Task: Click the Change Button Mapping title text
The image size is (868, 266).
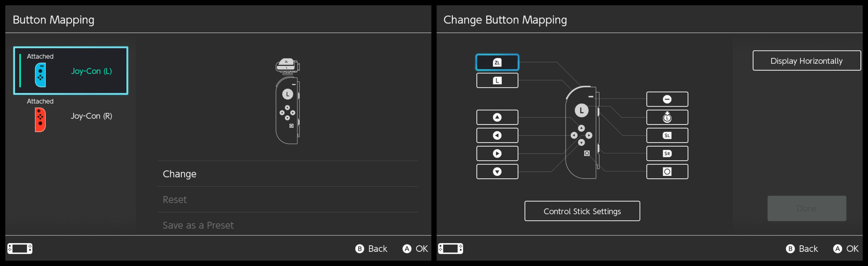Action: pos(505,20)
